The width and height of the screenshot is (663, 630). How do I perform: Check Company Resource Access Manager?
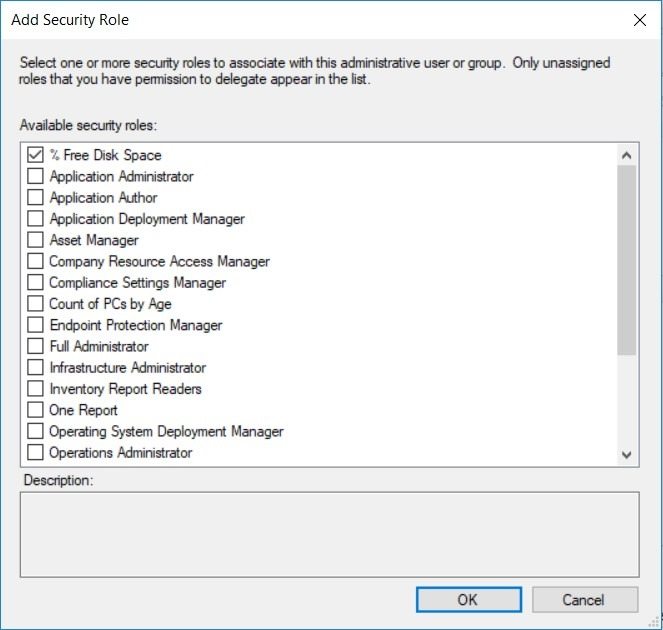click(x=35, y=261)
